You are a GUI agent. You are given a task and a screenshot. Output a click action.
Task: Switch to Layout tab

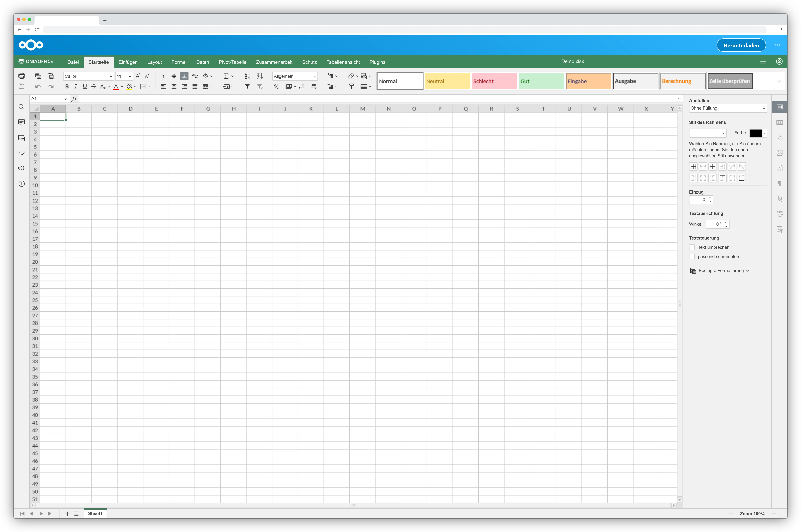pos(154,62)
